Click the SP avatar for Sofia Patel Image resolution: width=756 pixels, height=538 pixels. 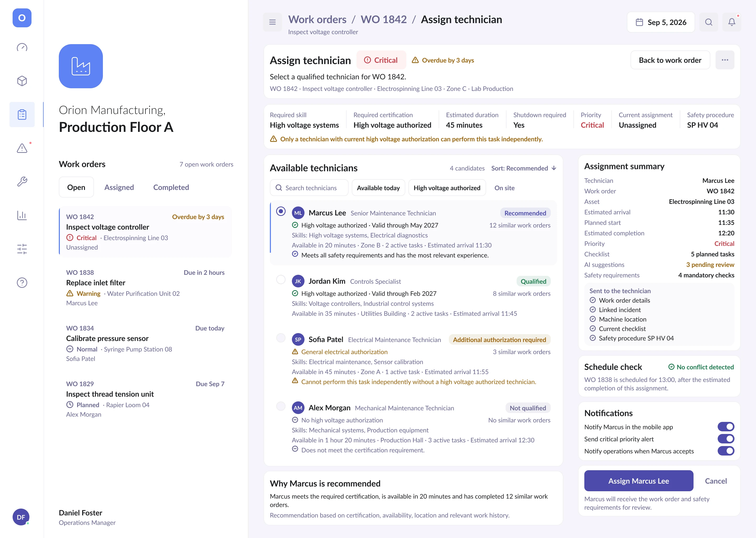click(x=298, y=340)
